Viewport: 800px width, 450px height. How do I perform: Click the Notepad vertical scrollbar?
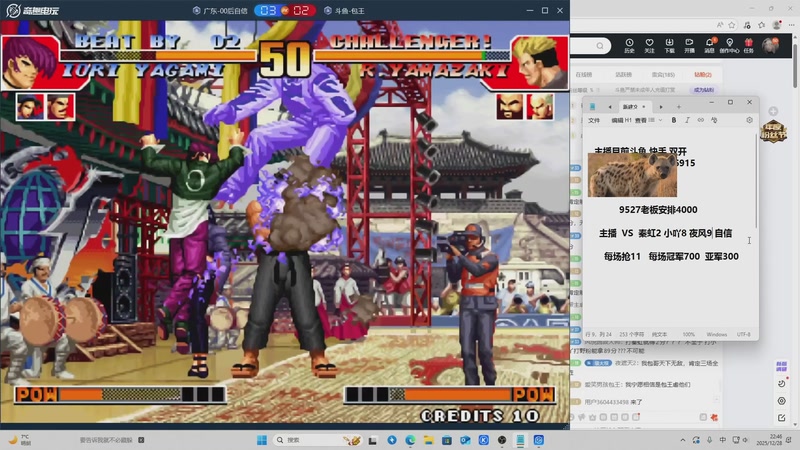click(757, 179)
